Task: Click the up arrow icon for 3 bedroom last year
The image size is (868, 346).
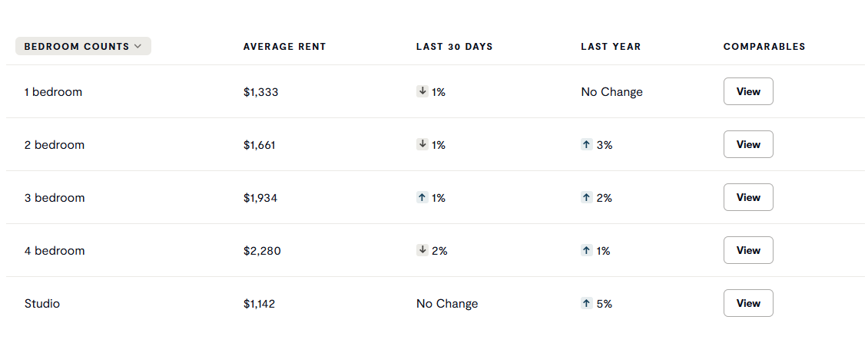Action: 587,197
